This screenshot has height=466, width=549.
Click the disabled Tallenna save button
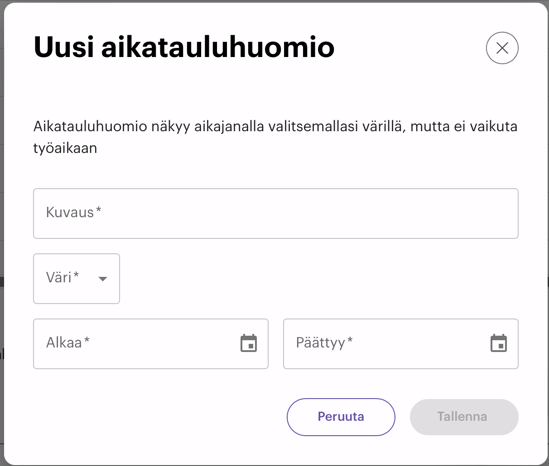[x=464, y=417]
